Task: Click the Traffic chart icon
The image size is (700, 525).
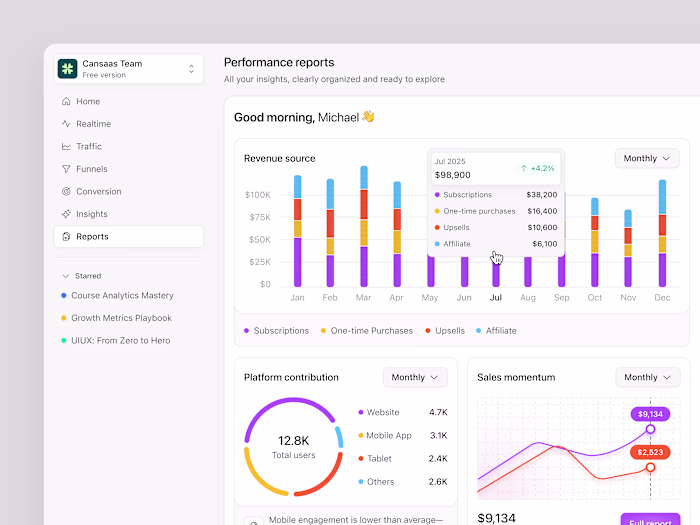Action: click(66, 146)
